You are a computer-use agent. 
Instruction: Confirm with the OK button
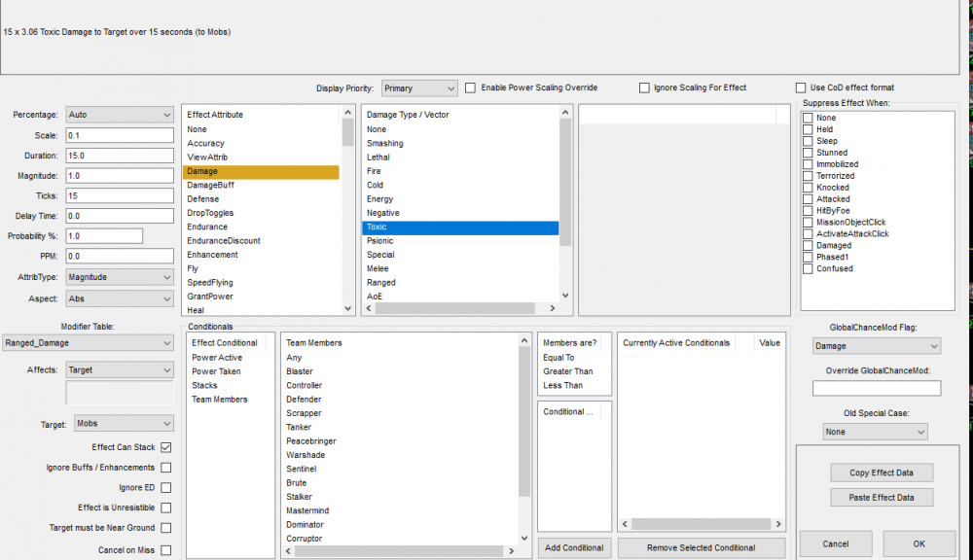click(919, 544)
